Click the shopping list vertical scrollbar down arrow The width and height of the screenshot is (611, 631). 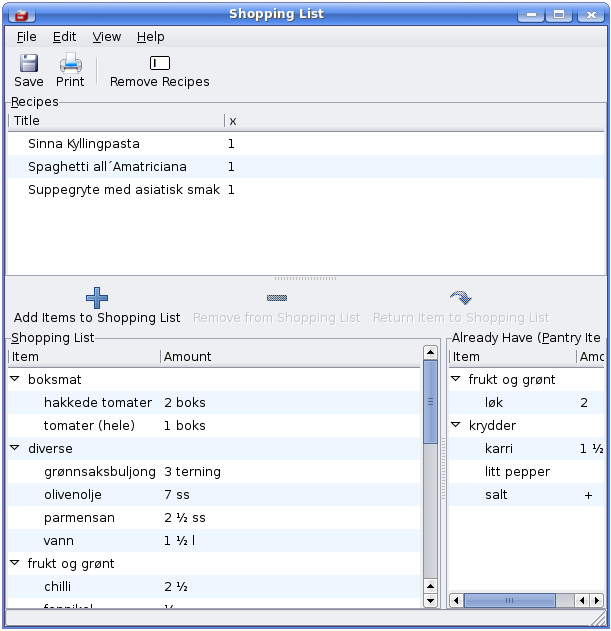click(x=430, y=600)
